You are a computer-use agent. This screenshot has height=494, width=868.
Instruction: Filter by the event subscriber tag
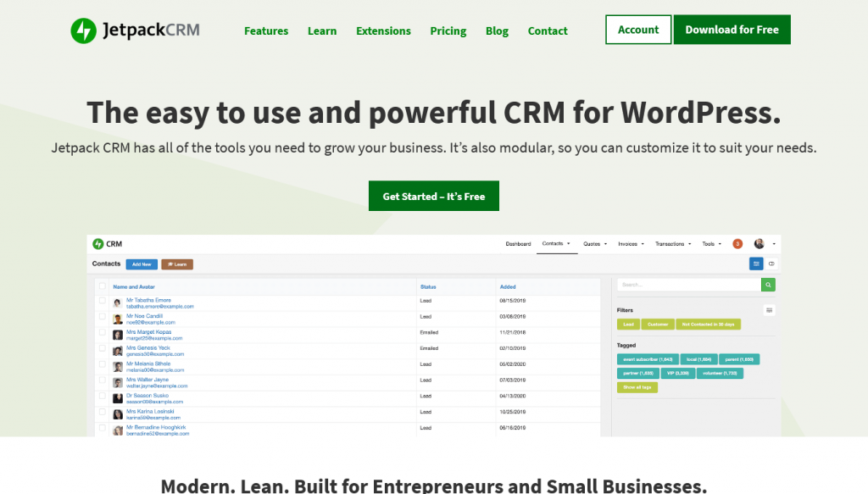(648, 359)
